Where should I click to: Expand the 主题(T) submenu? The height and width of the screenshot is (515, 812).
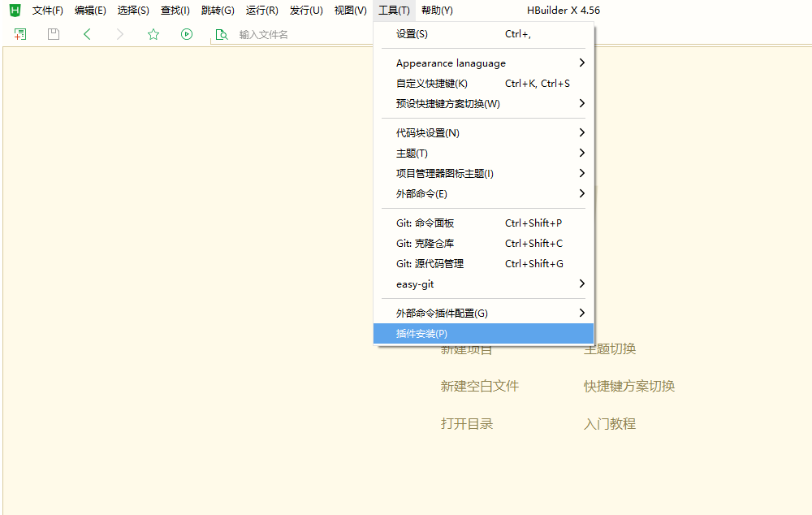click(x=484, y=154)
